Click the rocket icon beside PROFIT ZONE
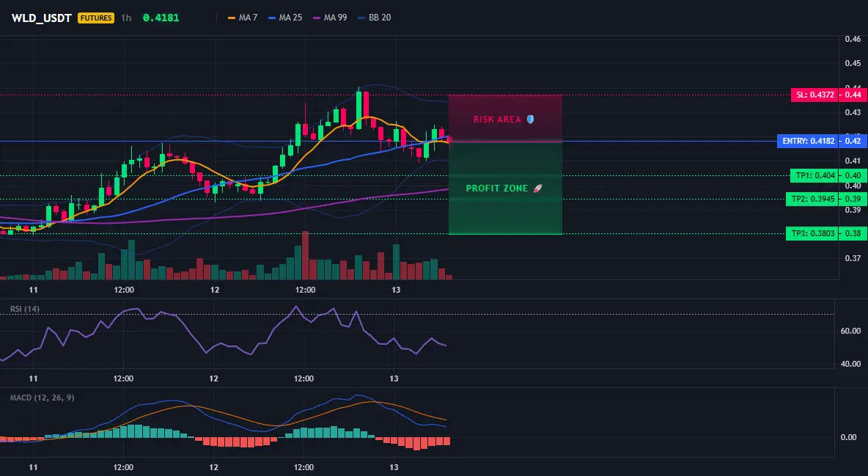 tap(537, 188)
